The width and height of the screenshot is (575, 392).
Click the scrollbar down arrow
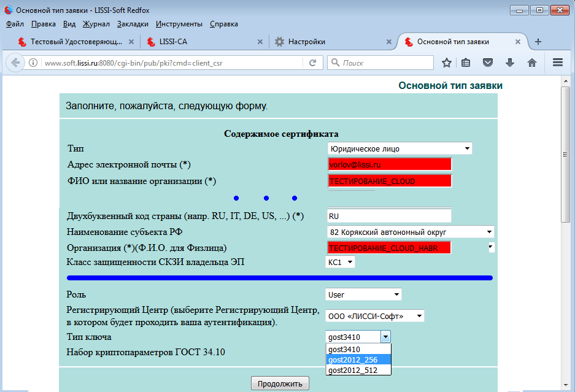[x=565, y=385]
